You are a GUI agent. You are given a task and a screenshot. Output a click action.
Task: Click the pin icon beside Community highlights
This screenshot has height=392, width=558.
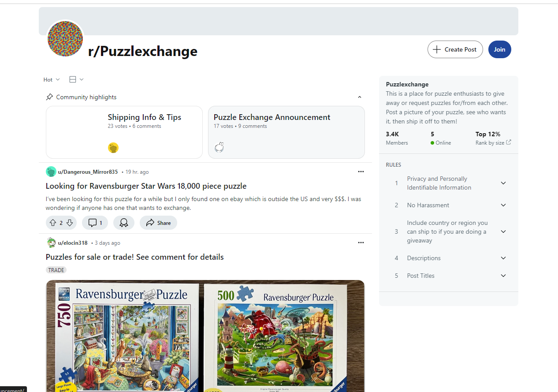pos(49,97)
